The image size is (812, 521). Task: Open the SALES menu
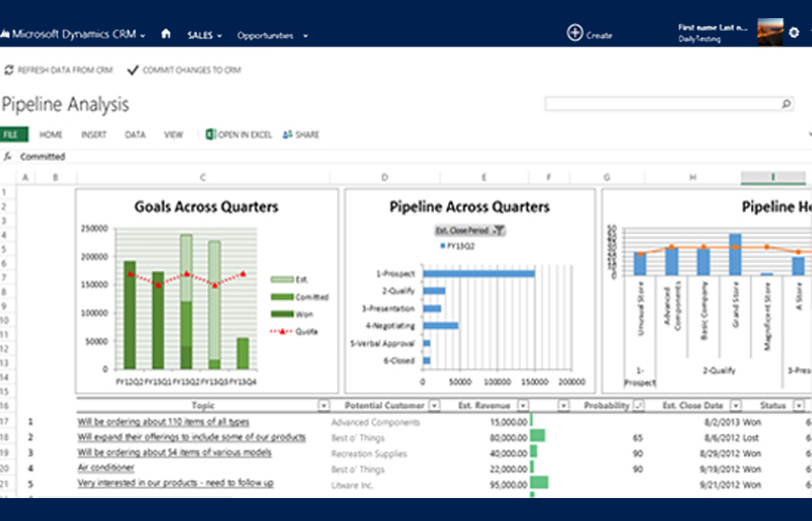[204, 35]
